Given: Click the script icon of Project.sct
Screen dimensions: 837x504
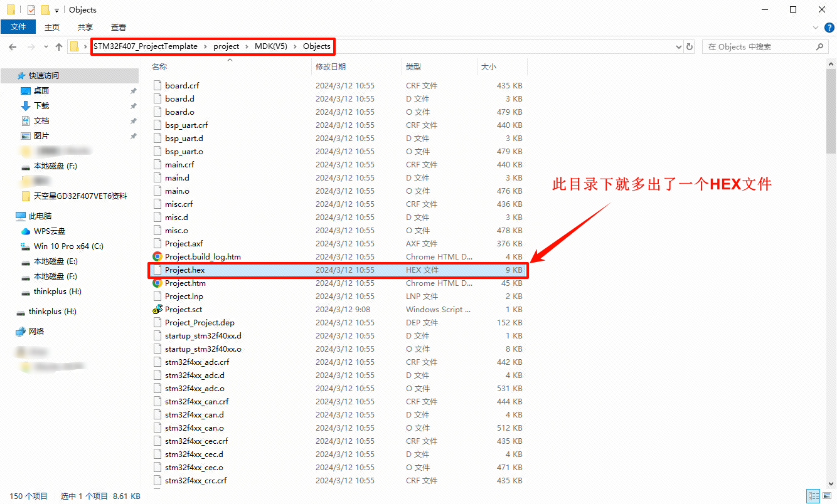Looking at the screenshot, I should (x=157, y=310).
